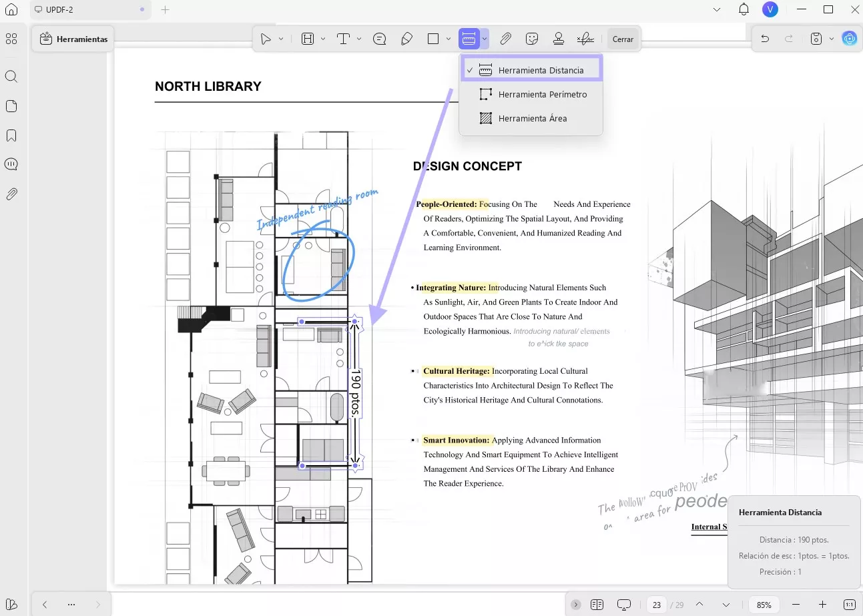
Task: Click the 85% zoom level field
Action: [764, 605]
